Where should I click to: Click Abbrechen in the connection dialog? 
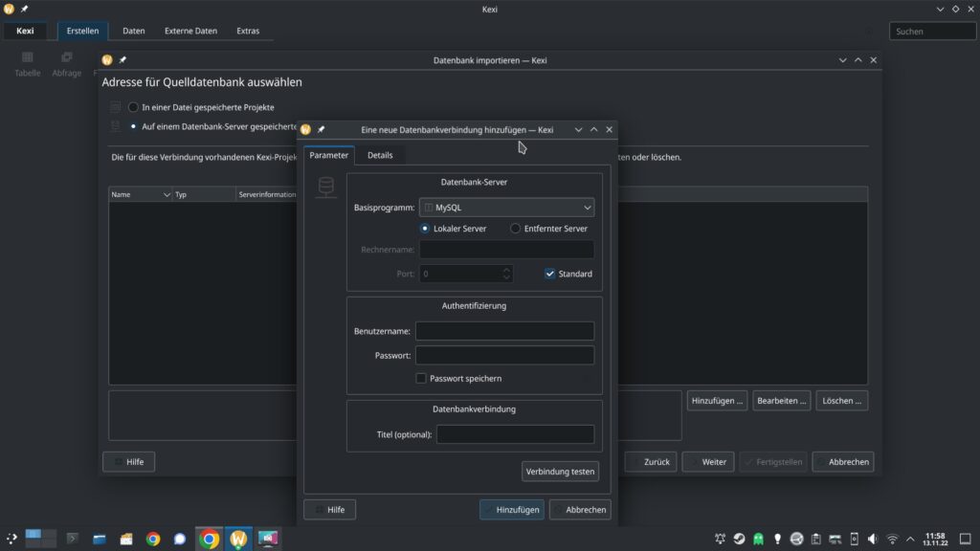[x=580, y=510]
